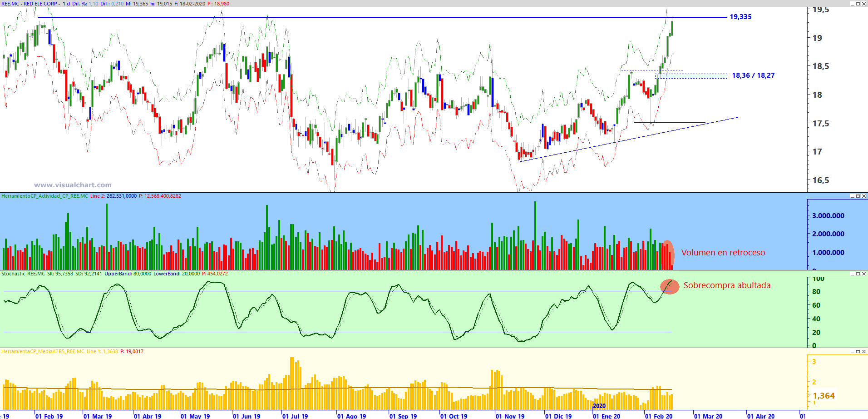Close the MediaATR5 indicator pane

864,351
